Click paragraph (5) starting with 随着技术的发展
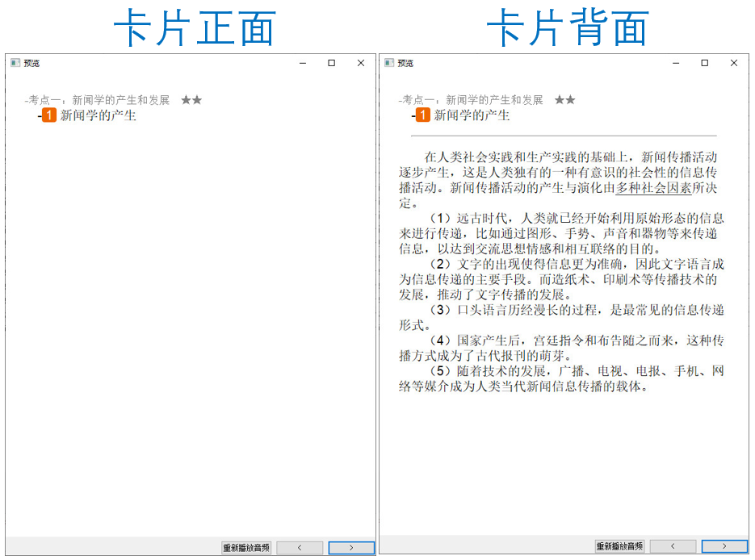Screen dimensions: 755x560 (561, 378)
